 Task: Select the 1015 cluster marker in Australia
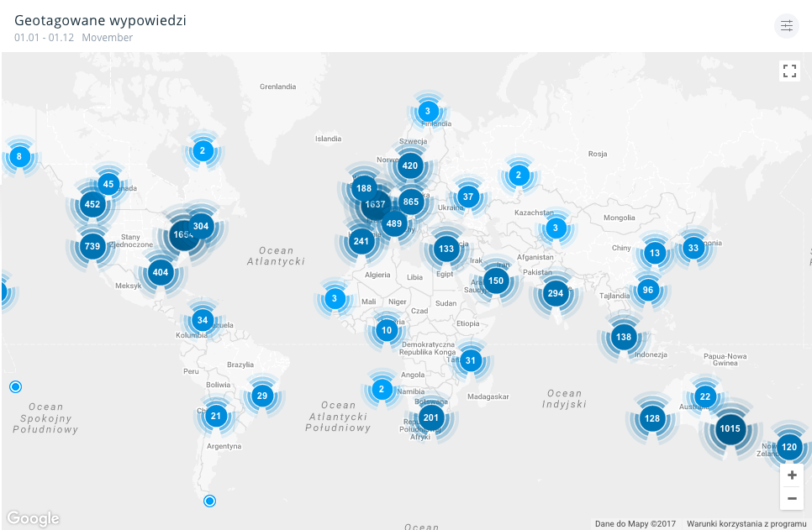click(730, 428)
